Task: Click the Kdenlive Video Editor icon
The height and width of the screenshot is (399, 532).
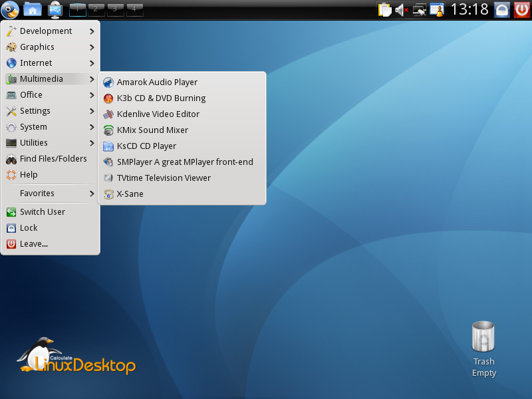Action: click(108, 114)
